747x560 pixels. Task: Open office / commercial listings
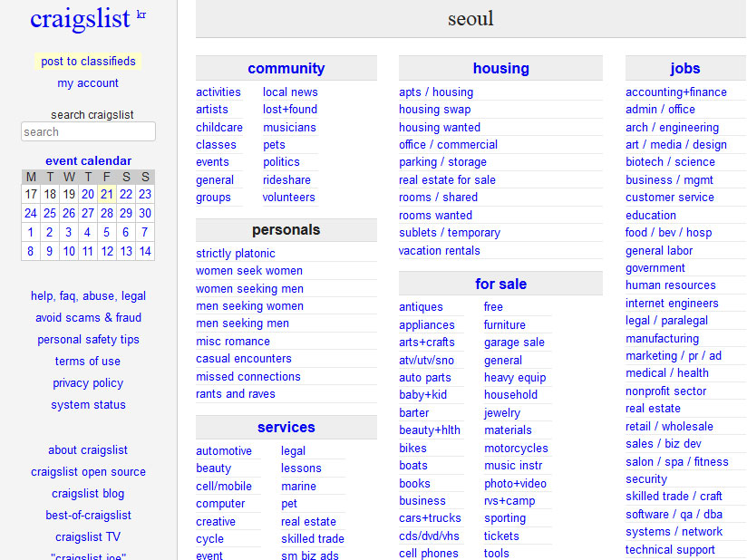click(449, 144)
